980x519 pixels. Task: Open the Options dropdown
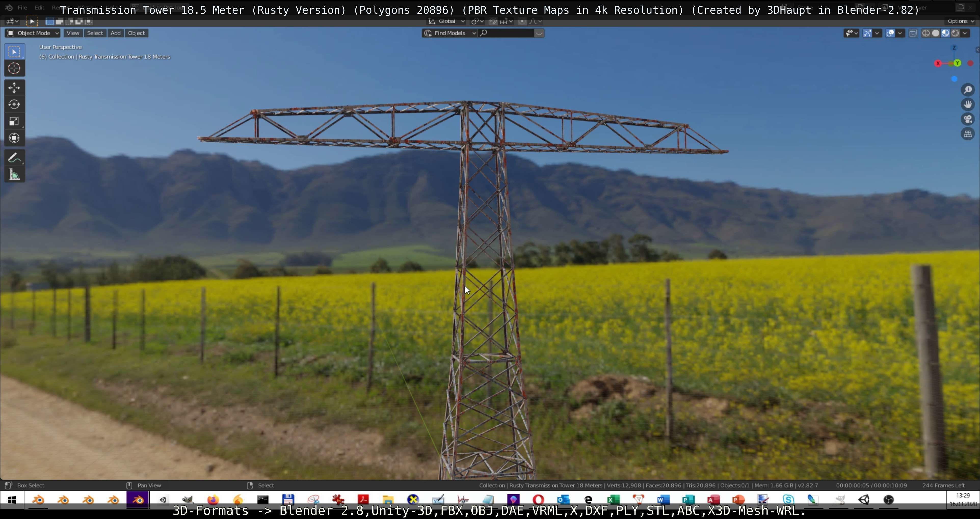click(x=961, y=21)
